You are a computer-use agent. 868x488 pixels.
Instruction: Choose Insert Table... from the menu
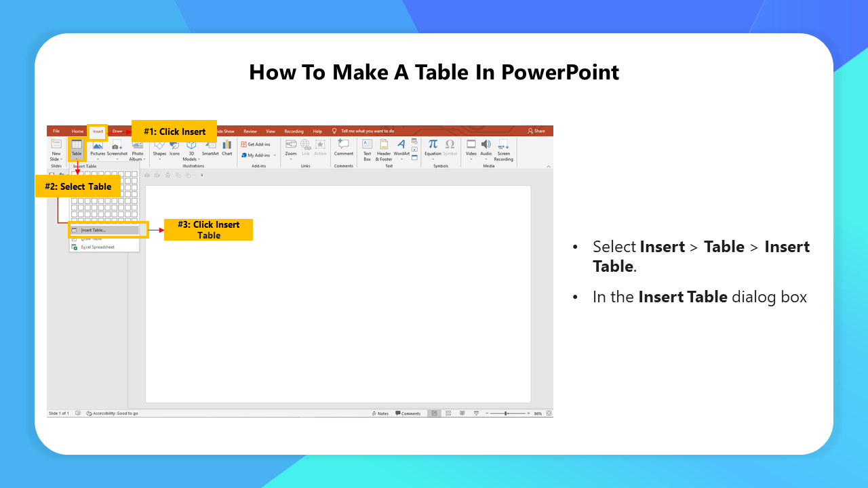pos(105,230)
